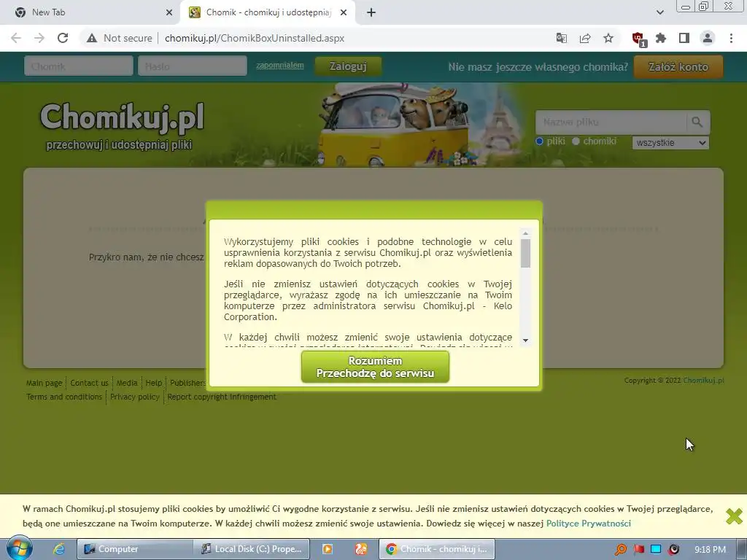This screenshot has width=747, height=560.
Task: Click cookie dialog scroll down arrow
Action: tap(525, 340)
